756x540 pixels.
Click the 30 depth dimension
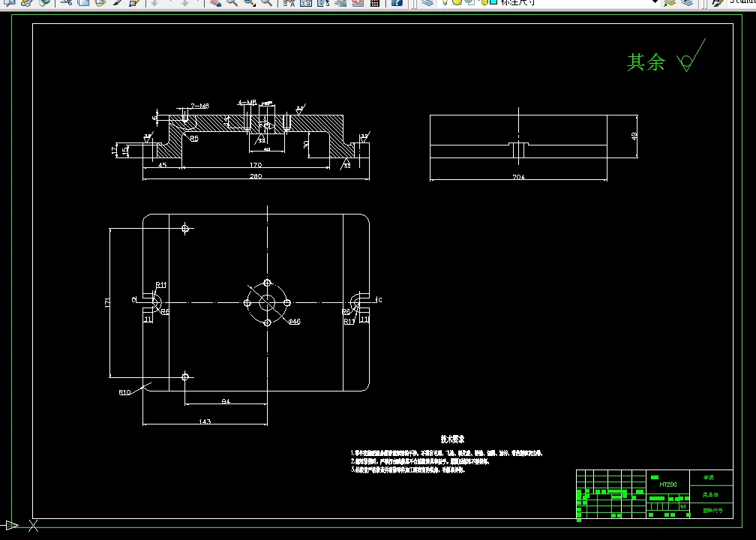click(306, 144)
